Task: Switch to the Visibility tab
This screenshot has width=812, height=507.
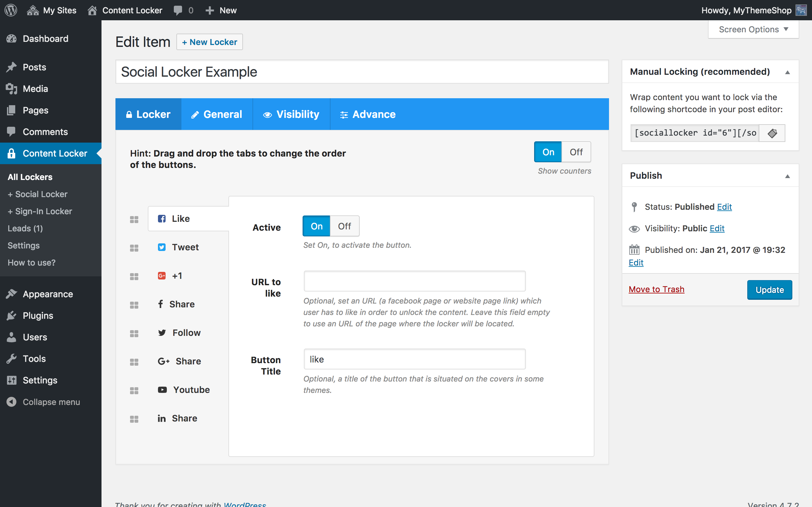Action: (x=291, y=114)
